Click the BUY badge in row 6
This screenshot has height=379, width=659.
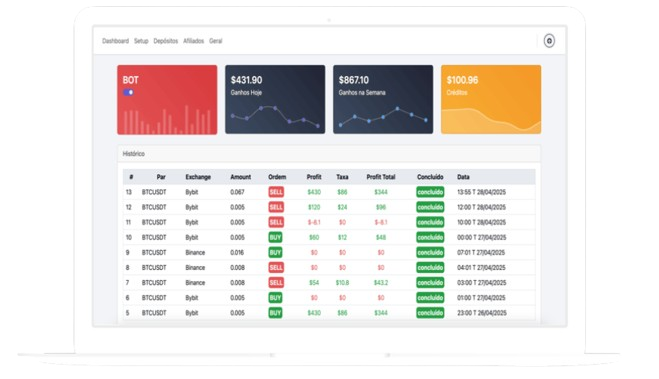[x=275, y=298]
